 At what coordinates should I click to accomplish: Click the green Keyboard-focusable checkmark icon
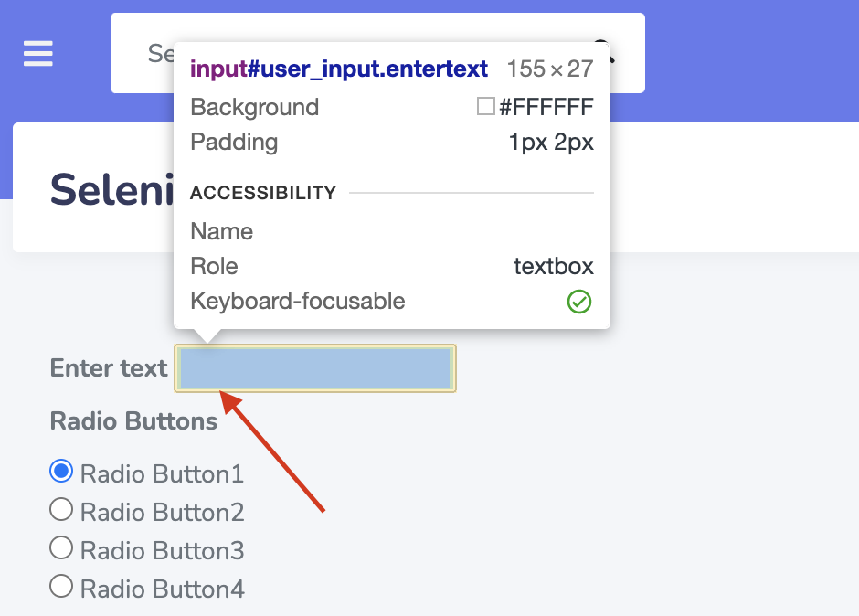click(579, 302)
